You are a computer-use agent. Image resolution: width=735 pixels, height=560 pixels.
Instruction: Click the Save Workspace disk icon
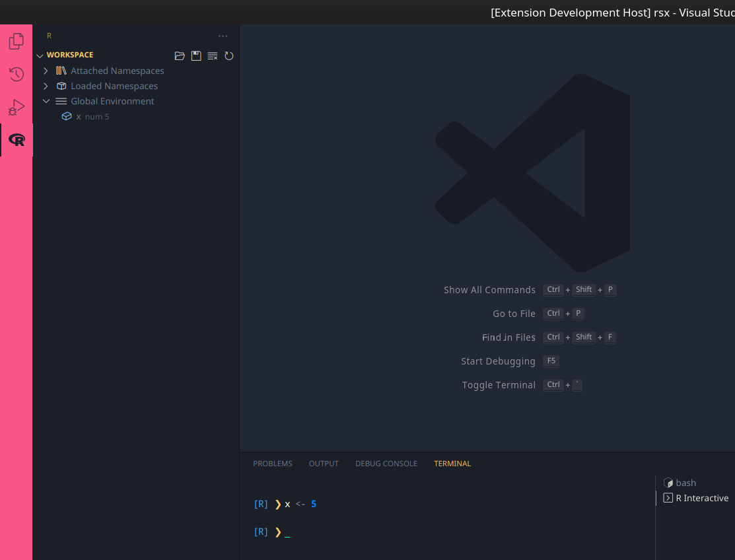coord(196,55)
